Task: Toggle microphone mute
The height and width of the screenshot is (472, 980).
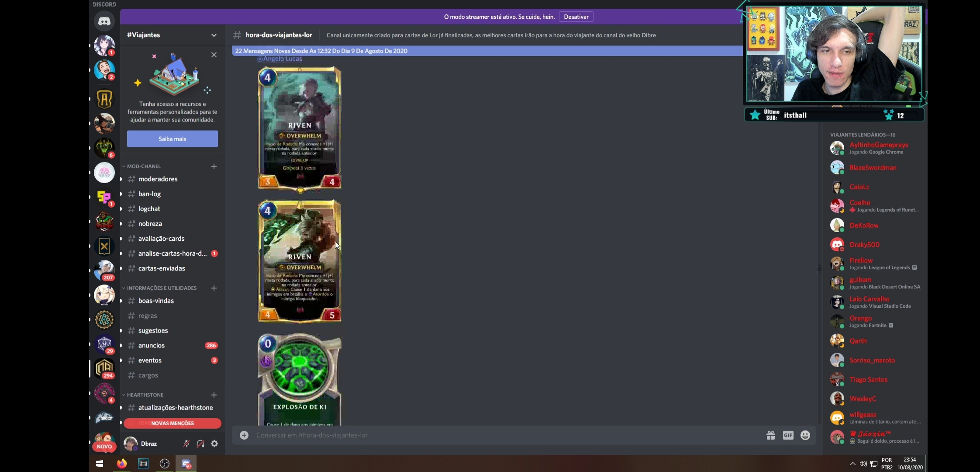Action: point(186,444)
